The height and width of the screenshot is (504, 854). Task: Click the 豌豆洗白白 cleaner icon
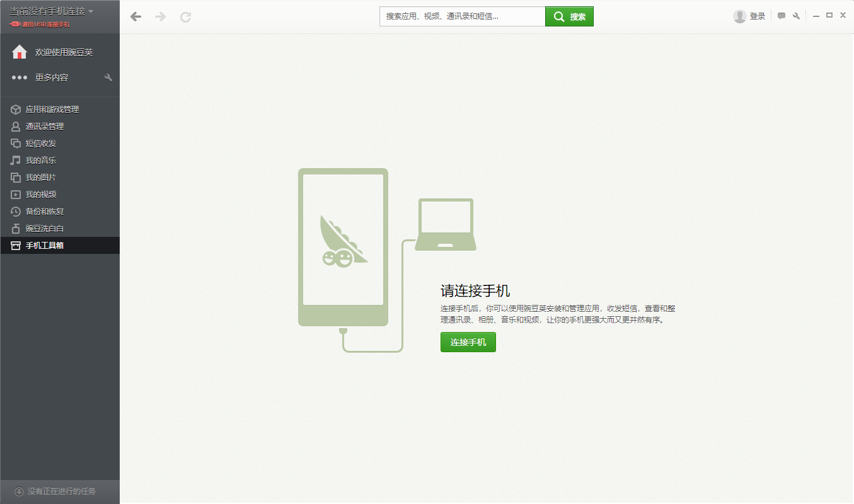pos(16,229)
